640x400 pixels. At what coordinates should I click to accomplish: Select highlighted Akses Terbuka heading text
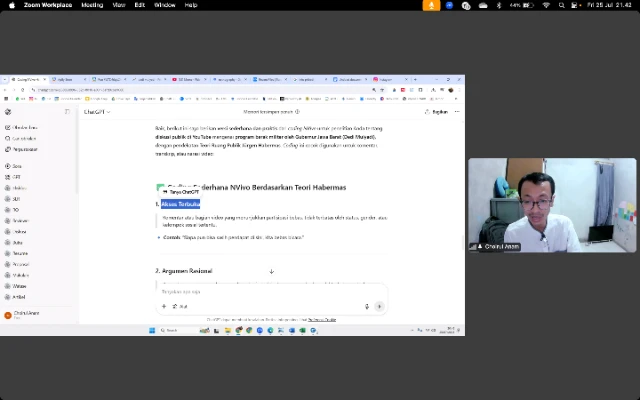coord(180,204)
